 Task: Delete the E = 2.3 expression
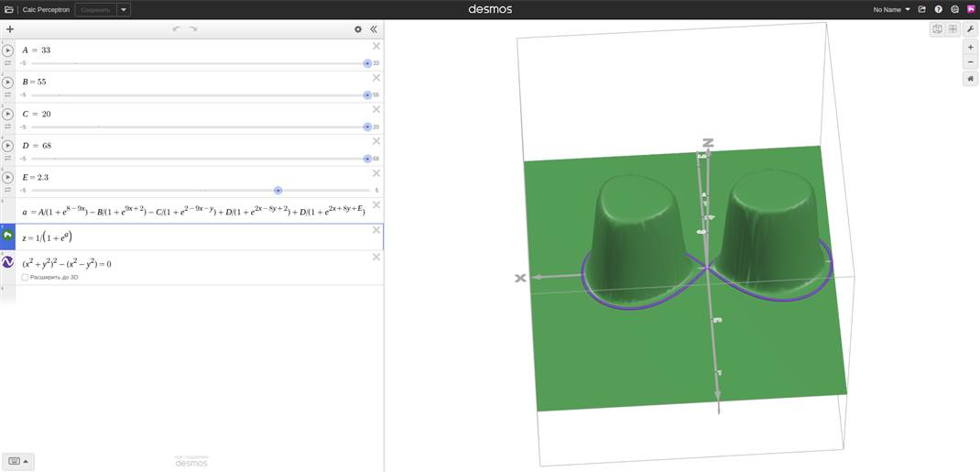(x=376, y=173)
